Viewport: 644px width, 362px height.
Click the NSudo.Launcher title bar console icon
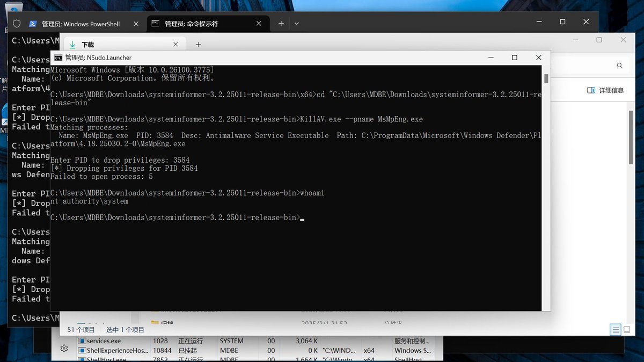[x=58, y=57]
